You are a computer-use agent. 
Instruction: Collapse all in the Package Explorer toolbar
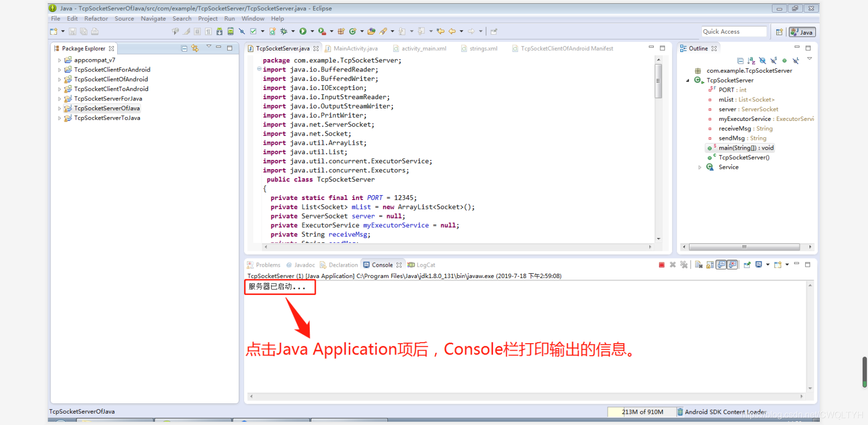[x=184, y=48]
